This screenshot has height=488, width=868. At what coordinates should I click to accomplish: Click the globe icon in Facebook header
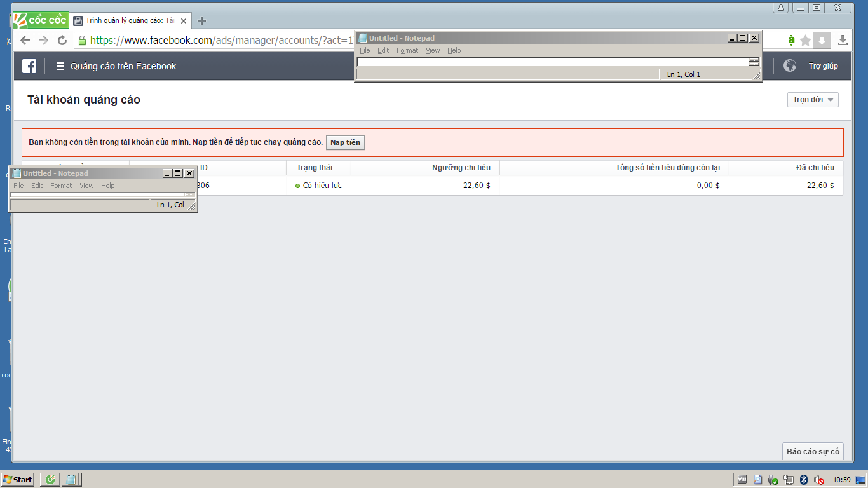click(790, 65)
